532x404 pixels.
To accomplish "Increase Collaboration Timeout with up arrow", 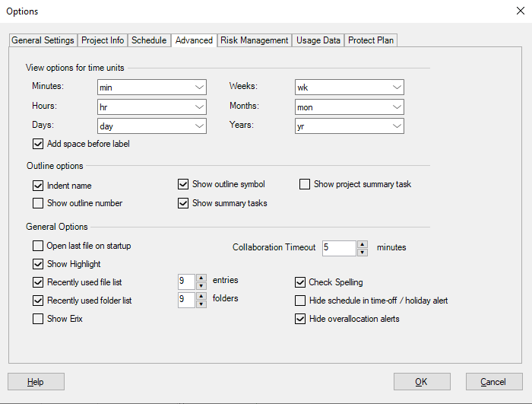I will point(363,244).
